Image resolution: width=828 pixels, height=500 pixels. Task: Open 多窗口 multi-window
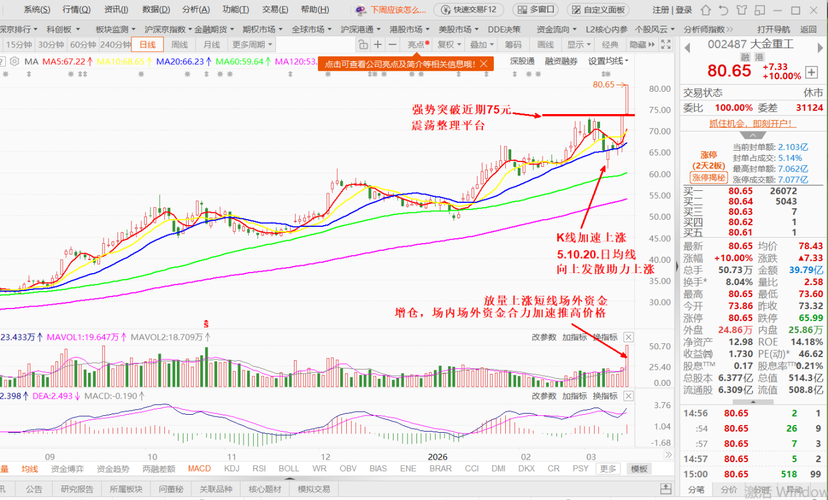click(x=536, y=10)
